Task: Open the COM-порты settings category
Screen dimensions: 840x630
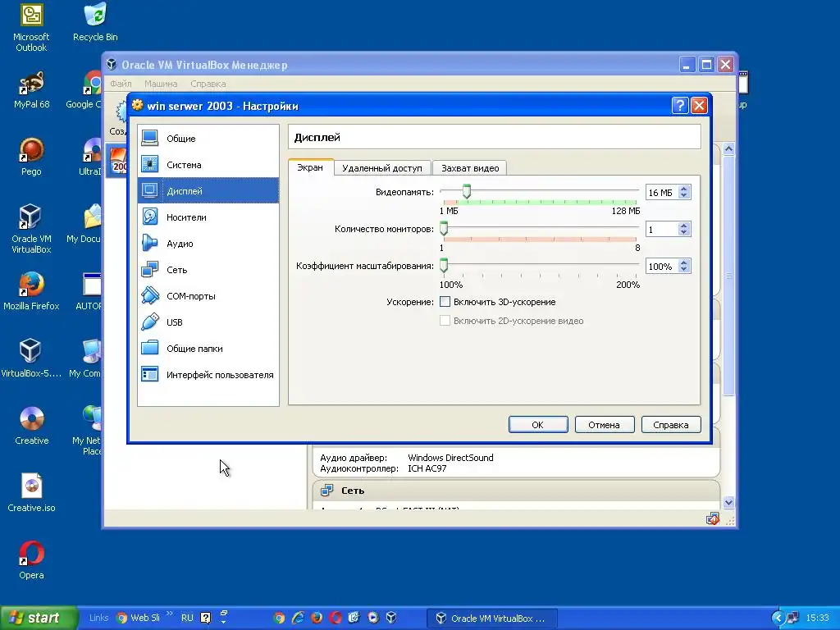Action: [x=208, y=295]
